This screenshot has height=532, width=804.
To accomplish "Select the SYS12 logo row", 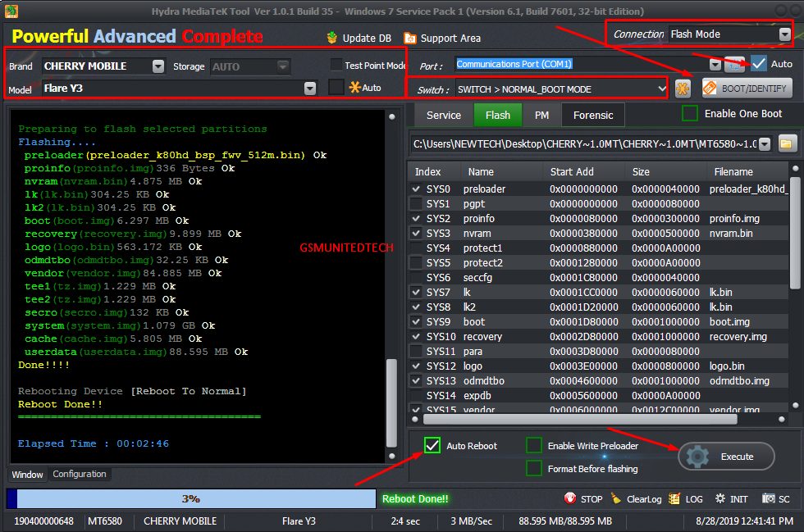I will click(x=598, y=366).
